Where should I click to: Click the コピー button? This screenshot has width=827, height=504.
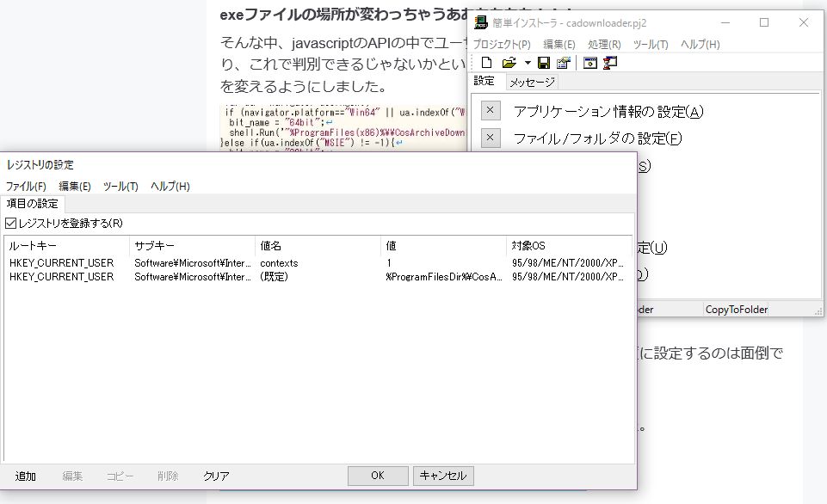[120, 476]
